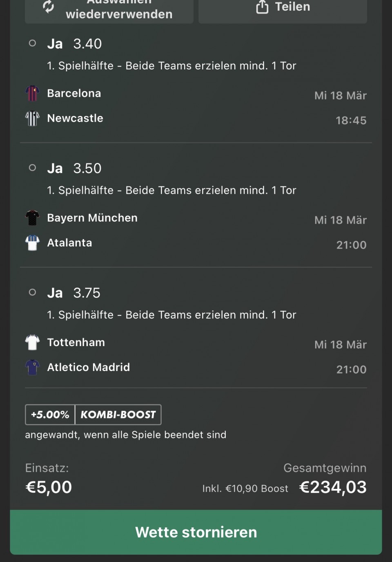Click the Tottenham white jersey icon
Screen dimensions: 392x562
click(32, 342)
